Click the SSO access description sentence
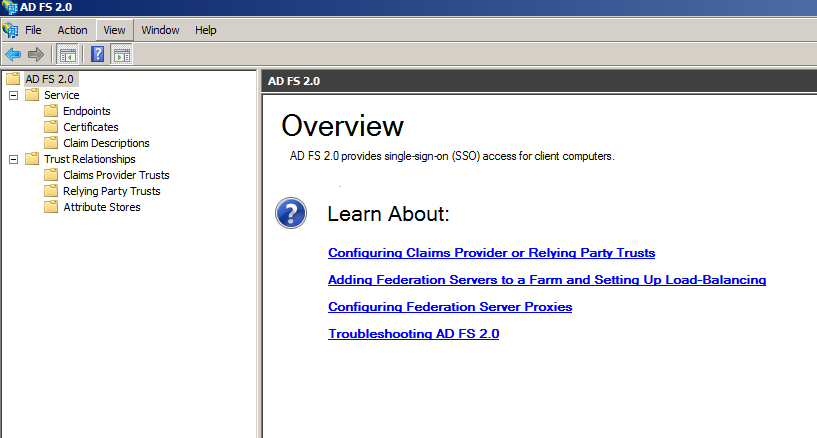The image size is (817, 438). click(452, 156)
